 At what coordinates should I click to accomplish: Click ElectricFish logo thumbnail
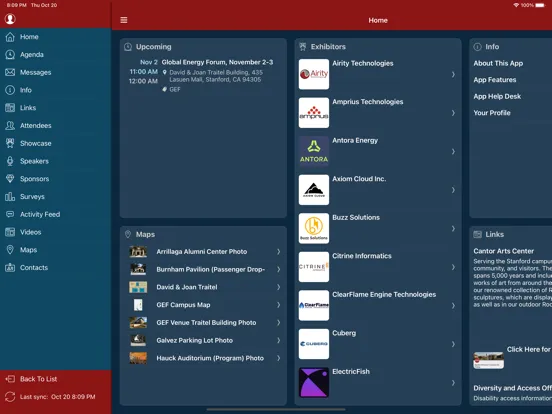[x=314, y=383]
